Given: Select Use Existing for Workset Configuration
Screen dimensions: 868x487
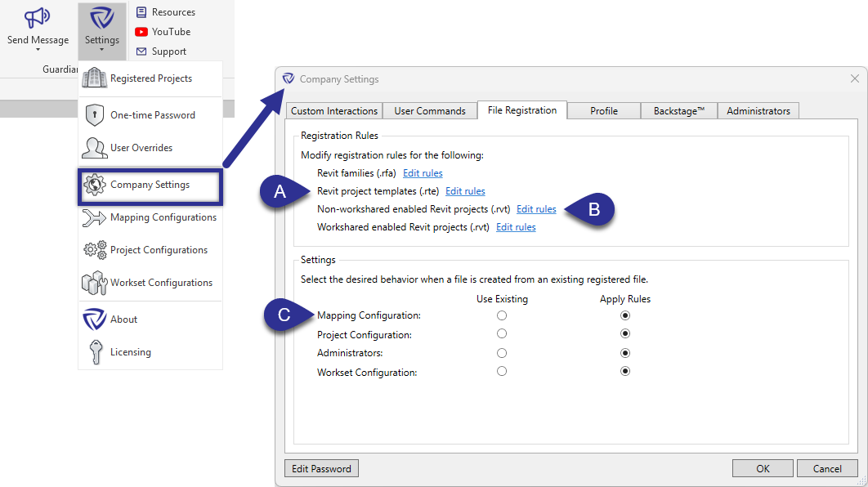Looking at the screenshot, I should [x=501, y=370].
